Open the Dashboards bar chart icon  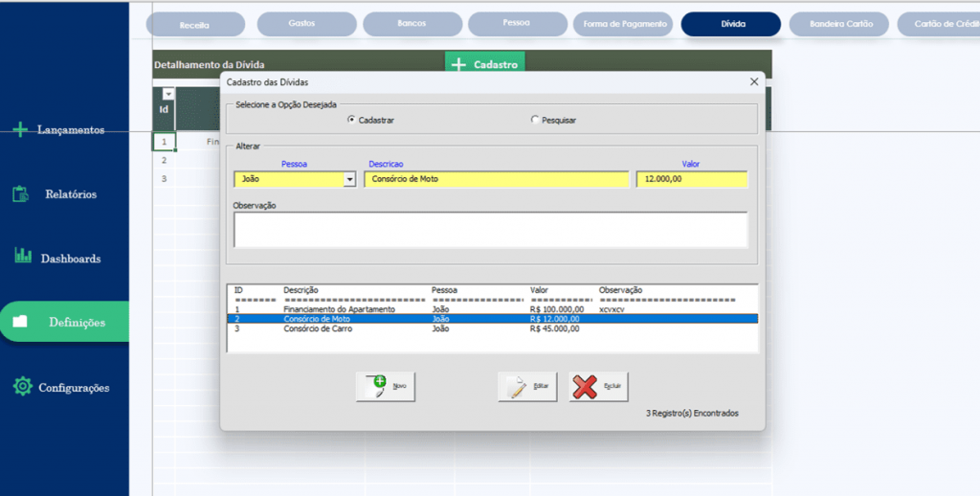[x=23, y=256]
